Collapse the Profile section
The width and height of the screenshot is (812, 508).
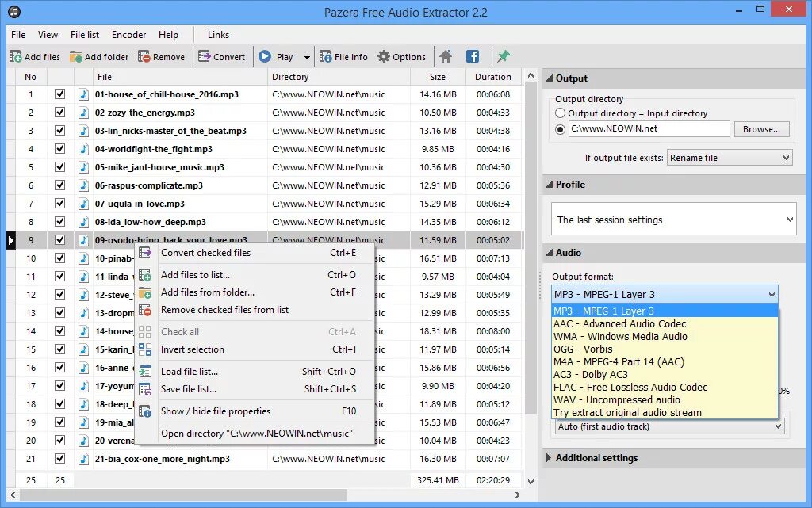(x=550, y=184)
